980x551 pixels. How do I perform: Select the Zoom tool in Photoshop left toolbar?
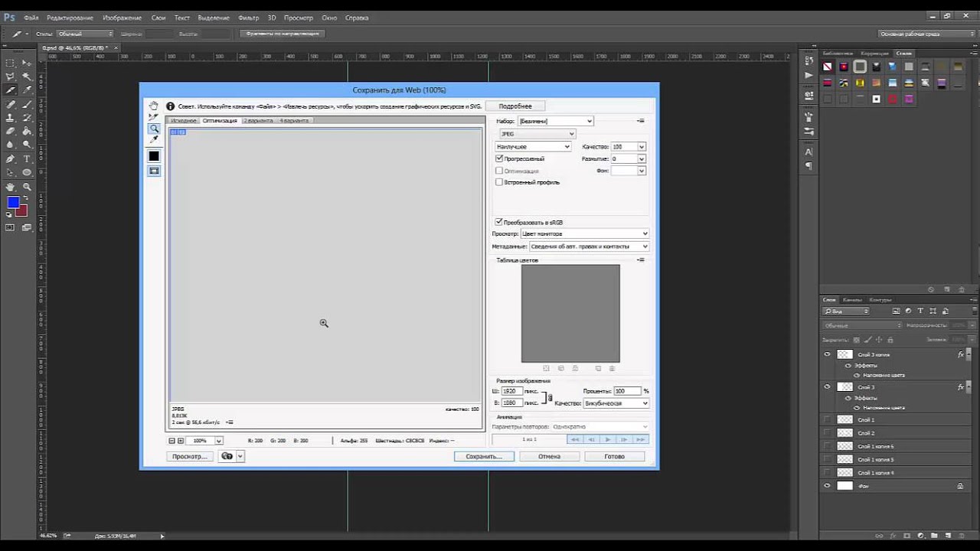click(x=27, y=187)
